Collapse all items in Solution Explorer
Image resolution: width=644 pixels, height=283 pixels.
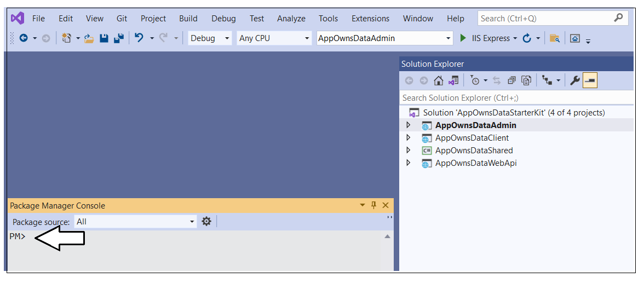pyautogui.click(x=511, y=80)
